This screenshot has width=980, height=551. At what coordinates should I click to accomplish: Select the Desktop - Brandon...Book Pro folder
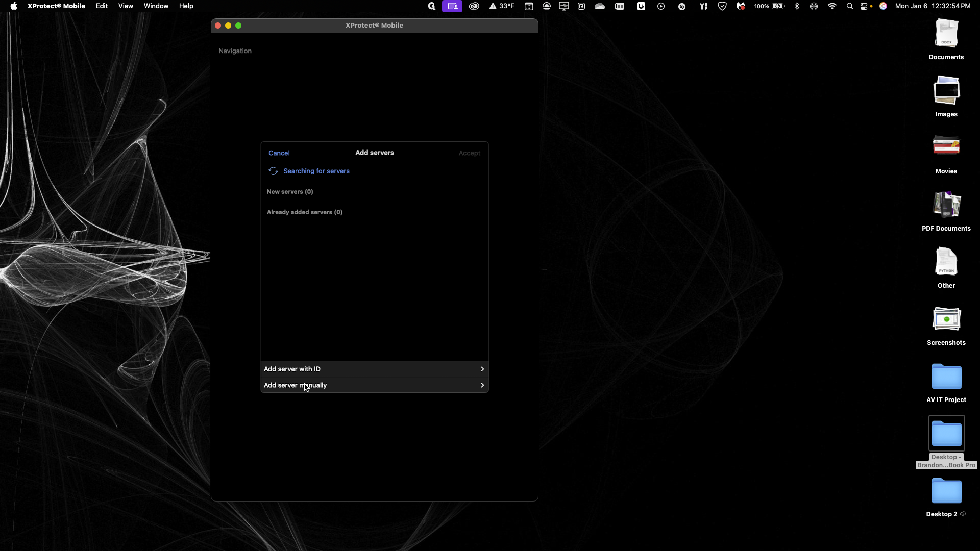click(x=946, y=442)
